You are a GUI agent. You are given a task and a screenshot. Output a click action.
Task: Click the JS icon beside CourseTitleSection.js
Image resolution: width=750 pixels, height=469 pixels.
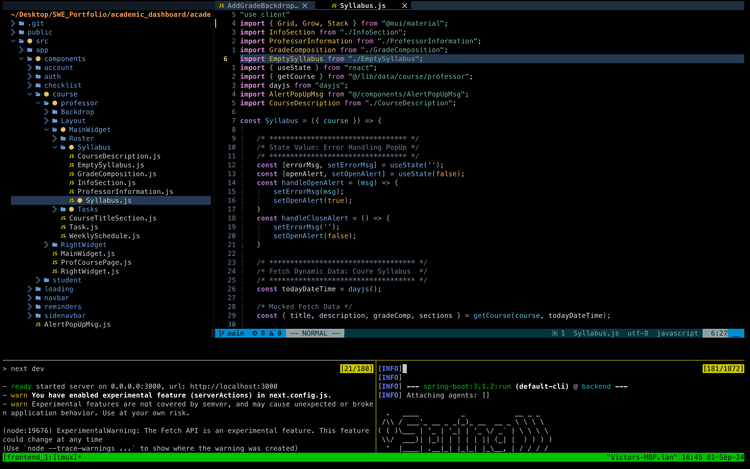coord(63,218)
